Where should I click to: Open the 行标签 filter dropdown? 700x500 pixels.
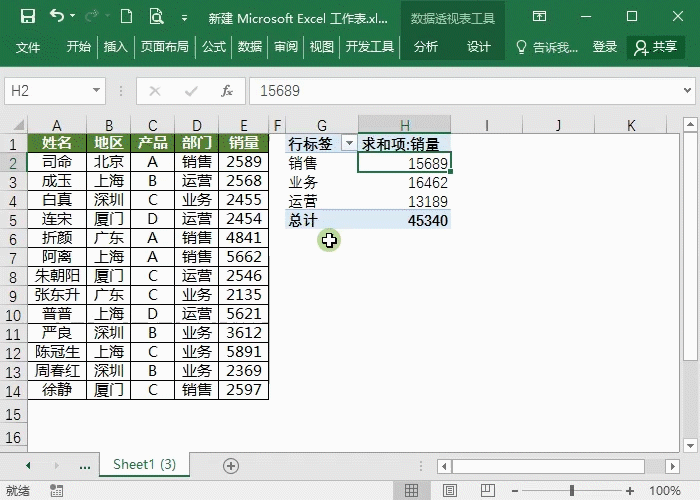pos(349,143)
